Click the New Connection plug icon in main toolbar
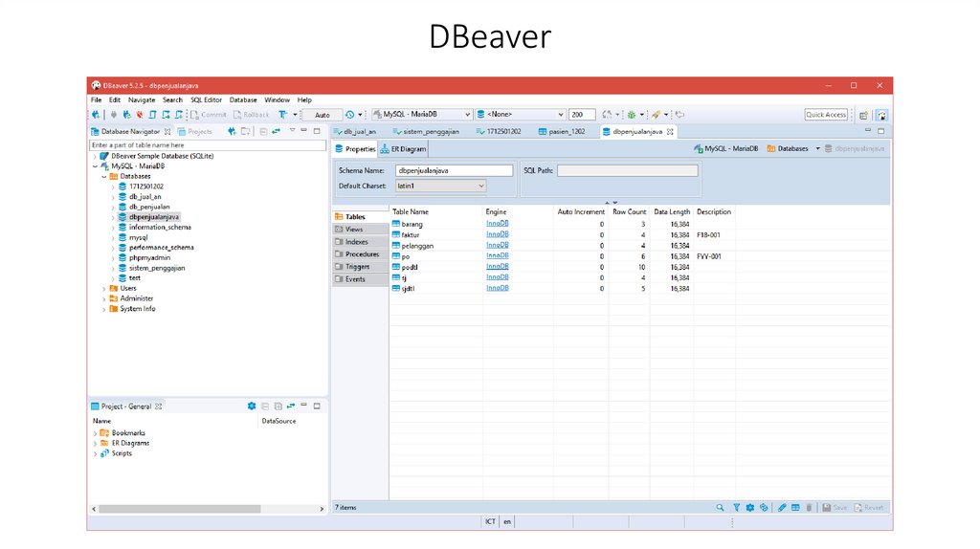The width and height of the screenshot is (980, 549). point(96,115)
